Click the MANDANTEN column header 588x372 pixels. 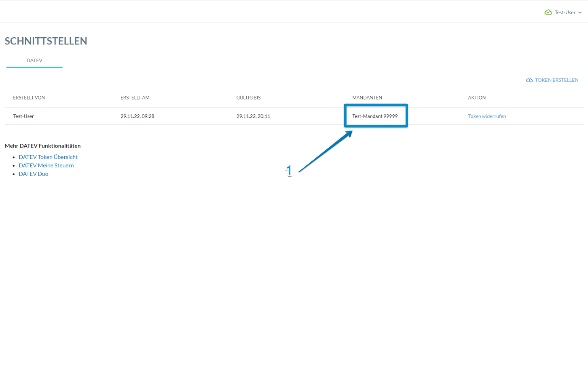pos(367,98)
